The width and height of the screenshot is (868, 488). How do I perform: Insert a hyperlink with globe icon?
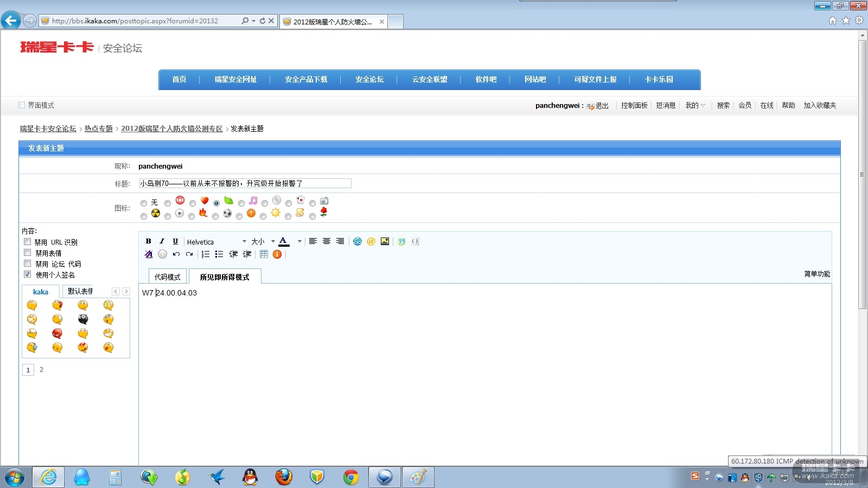[x=358, y=241]
